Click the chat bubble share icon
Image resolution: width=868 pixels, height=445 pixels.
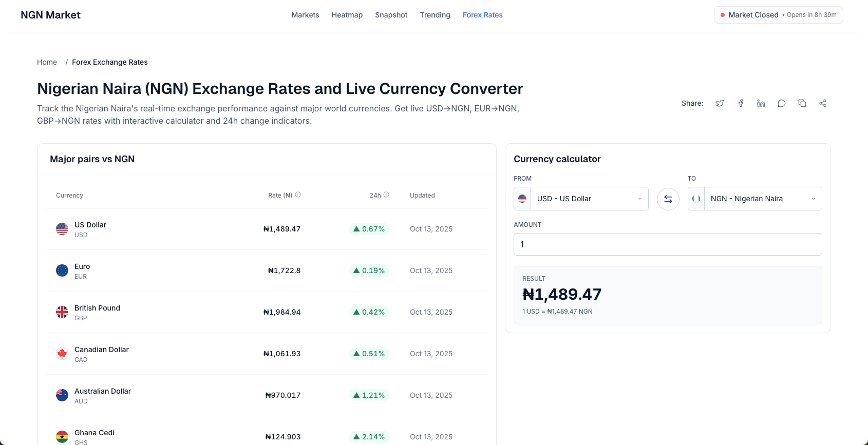point(782,103)
